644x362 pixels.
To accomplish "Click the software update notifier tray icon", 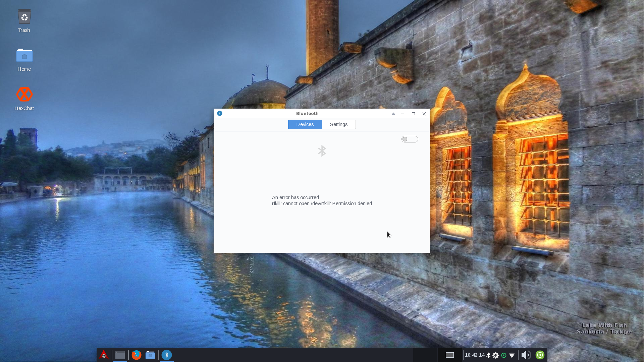I will [496, 355].
